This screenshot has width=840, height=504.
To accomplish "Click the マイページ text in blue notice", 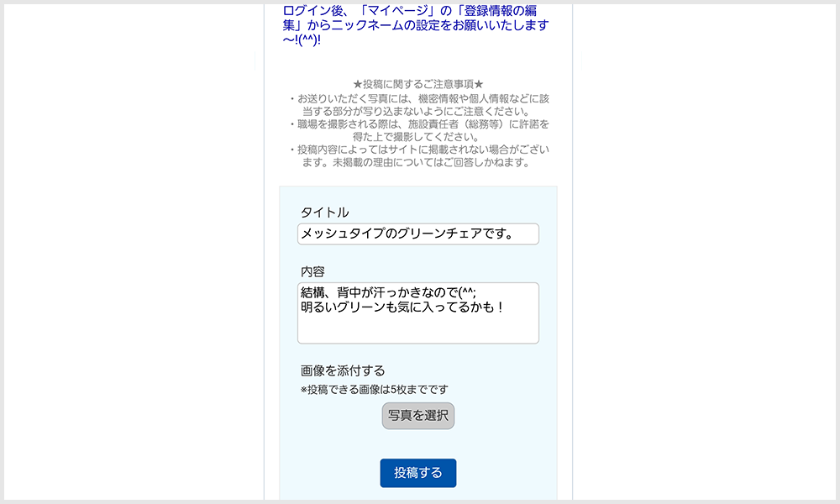I will click(397, 11).
